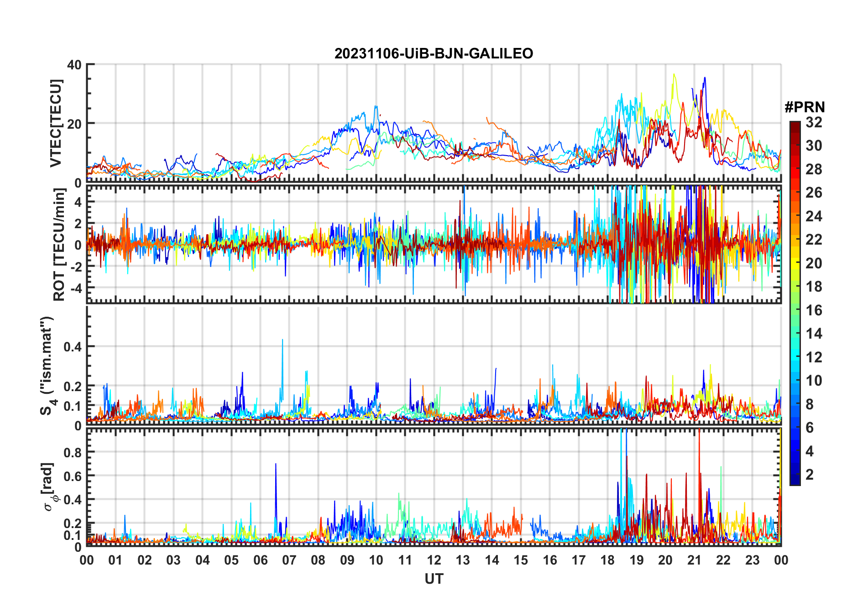Image resolution: width=868 pixels, height=607 pixels.
Task: Click x-axis hour label 11
Action: click(x=405, y=560)
